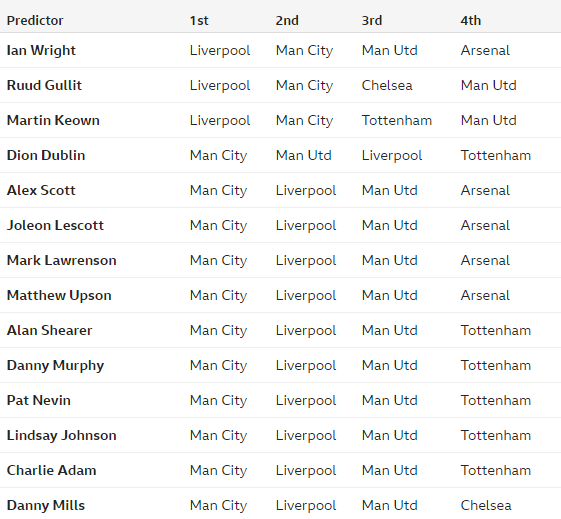
Task: Select the 1st column header
Action: [x=199, y=20]
